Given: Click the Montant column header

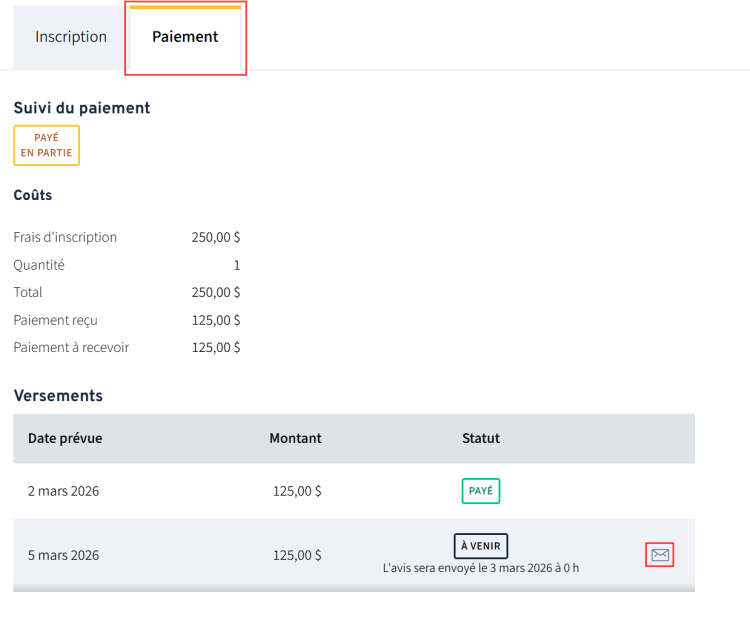Looking at the screenshot, I should (x=295, y=438).
